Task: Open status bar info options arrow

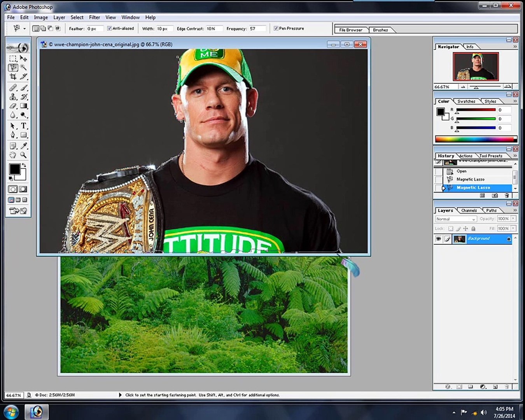Action: [120, 395]
